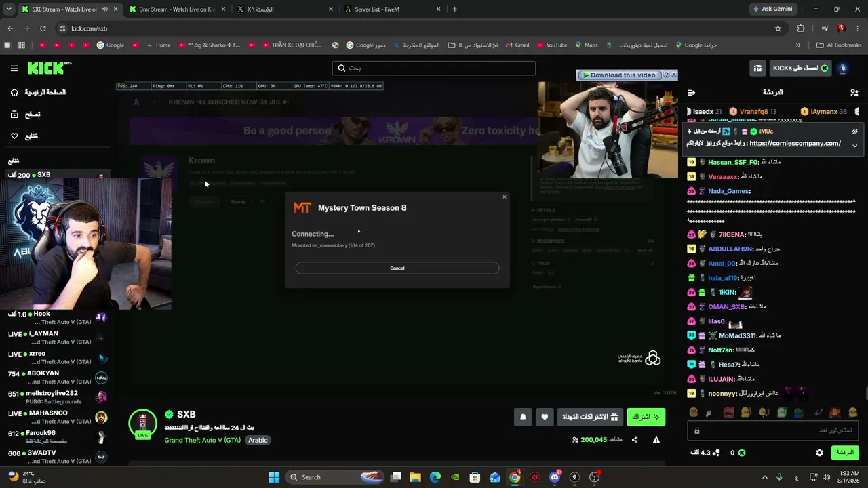The height and width of the screenshot is (488, 868).
Task: Open isaedx in gift leaderboard
Action: [704, 111]
